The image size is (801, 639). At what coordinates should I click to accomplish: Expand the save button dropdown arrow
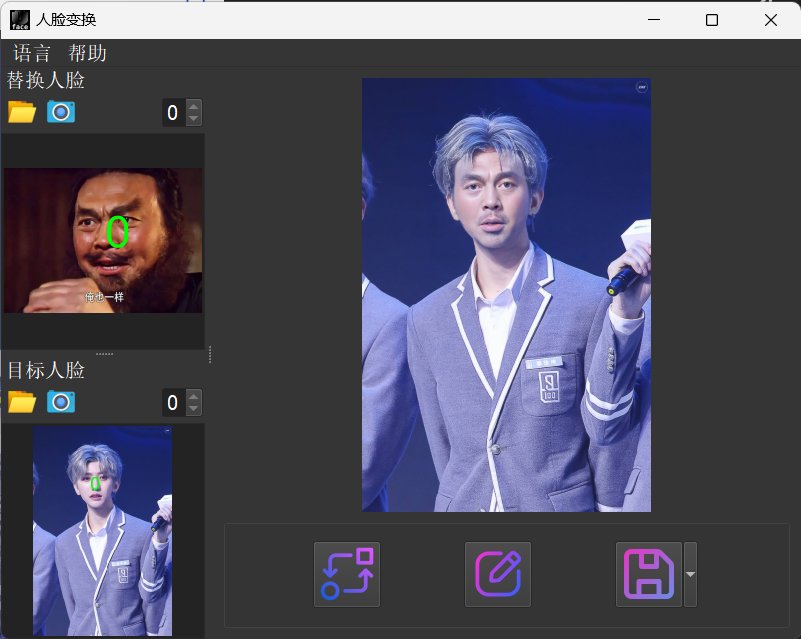(690, 574)
